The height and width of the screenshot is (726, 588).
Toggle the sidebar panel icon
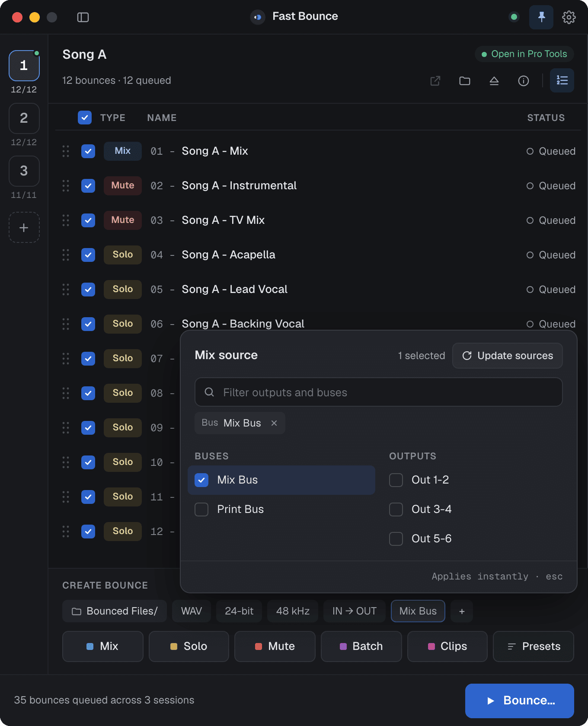click(83, 17)
